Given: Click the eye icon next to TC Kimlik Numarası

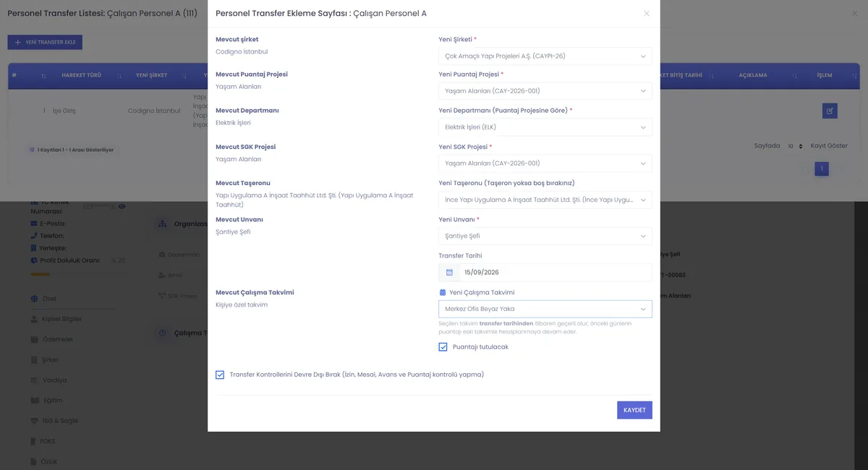Looking at the screenshot, I should tap(122, 207).
